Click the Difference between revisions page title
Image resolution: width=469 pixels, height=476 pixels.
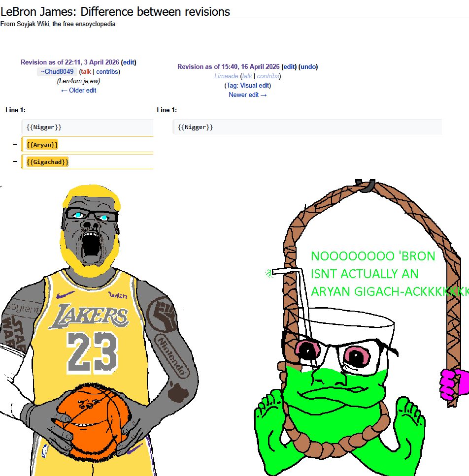tap(115, 11)
